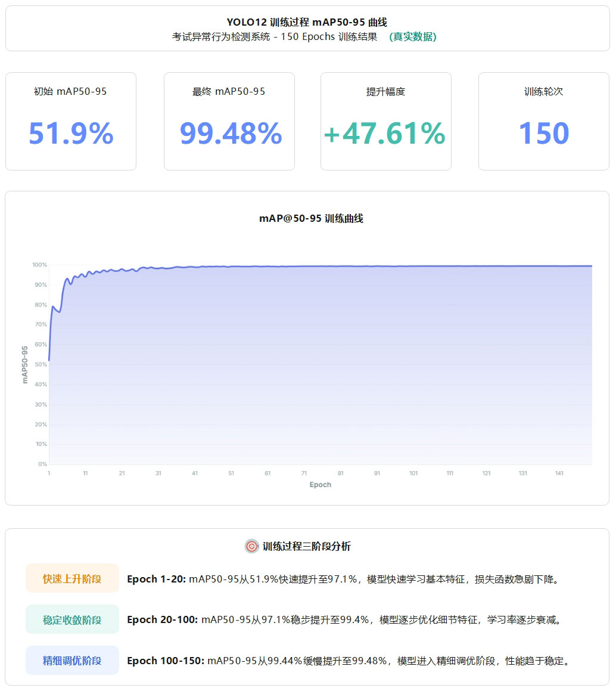616x691 pixels.
Task: Click the target icon beside 训练过程三阶段分析
Action: [x=251, y=546]
